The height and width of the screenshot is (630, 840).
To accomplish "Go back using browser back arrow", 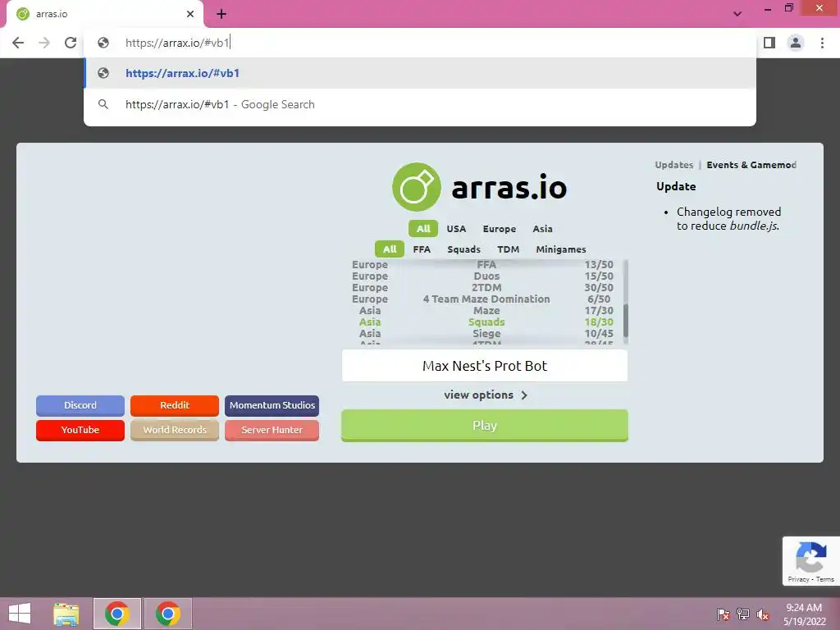I will [18, 43].
